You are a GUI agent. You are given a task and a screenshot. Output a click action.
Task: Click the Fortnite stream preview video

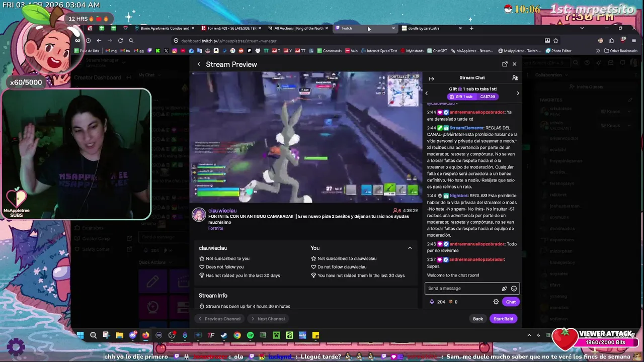click(306, 137)
